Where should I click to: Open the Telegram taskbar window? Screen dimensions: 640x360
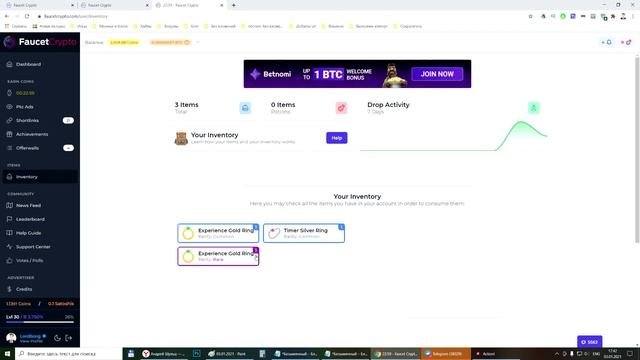[446, 353]
